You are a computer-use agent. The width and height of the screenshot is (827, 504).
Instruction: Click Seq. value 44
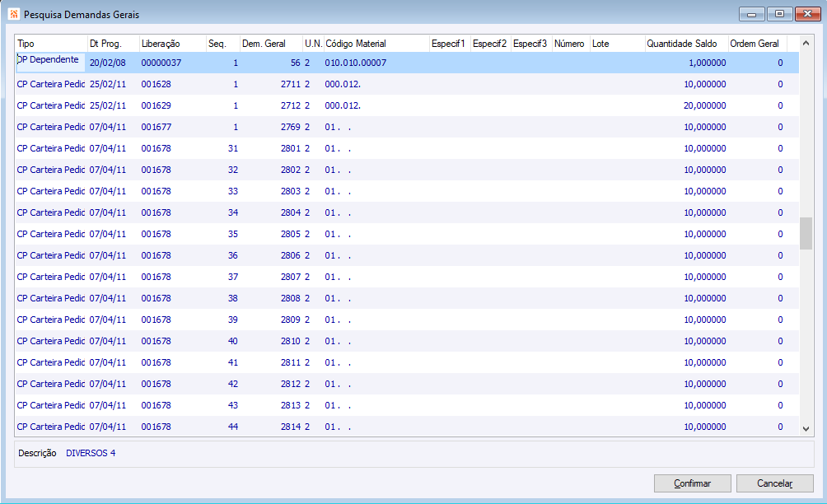pos(233,427)
